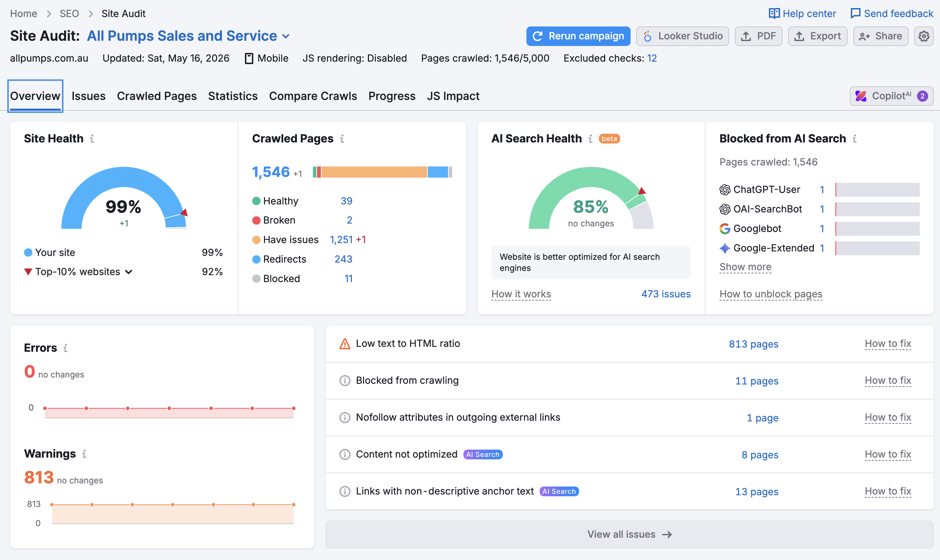Open the Progress tab
Screen dimensions: 940x560
click(x=392, y=96)
